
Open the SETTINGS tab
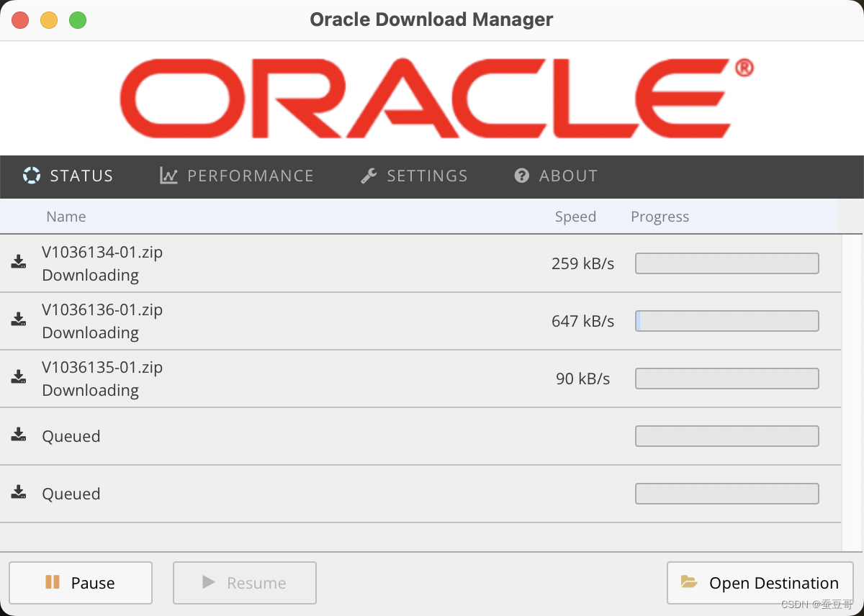coord(414,176)
